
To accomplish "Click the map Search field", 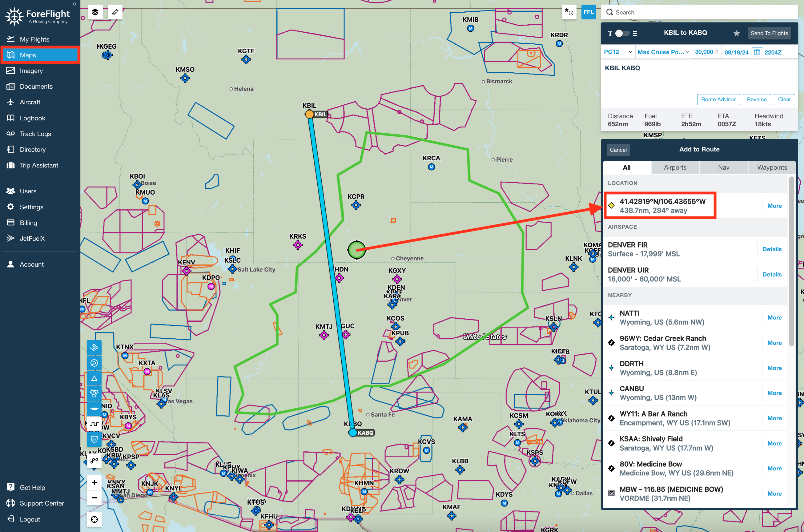I will click(x=699, y=12).
